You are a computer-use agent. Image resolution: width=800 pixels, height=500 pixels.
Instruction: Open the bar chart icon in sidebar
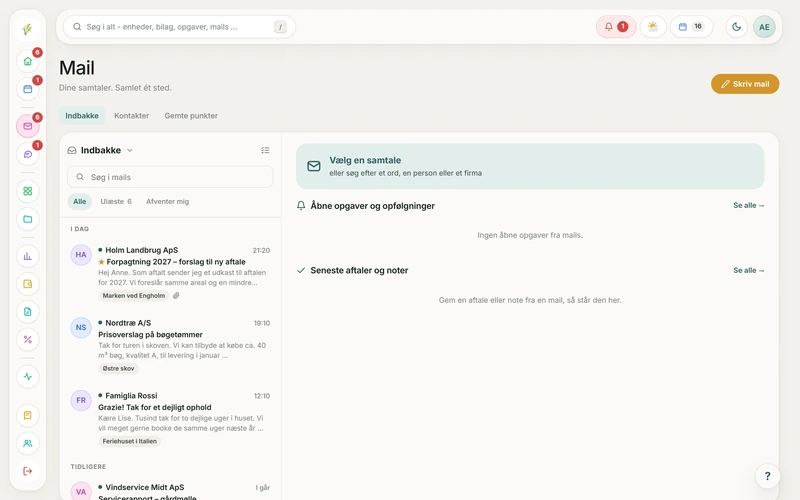click(x=28, y=256)
